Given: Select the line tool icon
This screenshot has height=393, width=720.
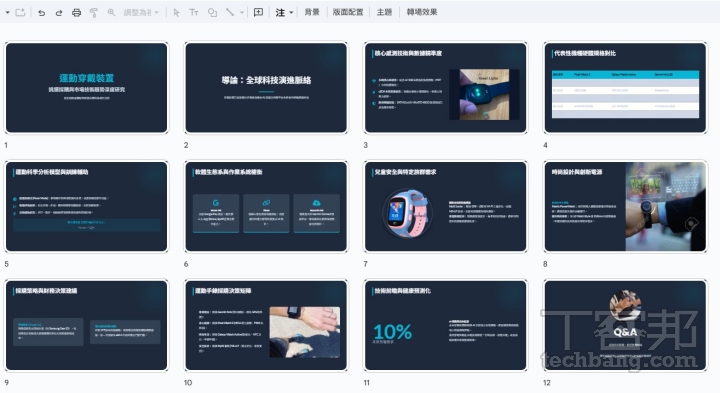Looking at the screenshot, I should (x=230, y=12).
